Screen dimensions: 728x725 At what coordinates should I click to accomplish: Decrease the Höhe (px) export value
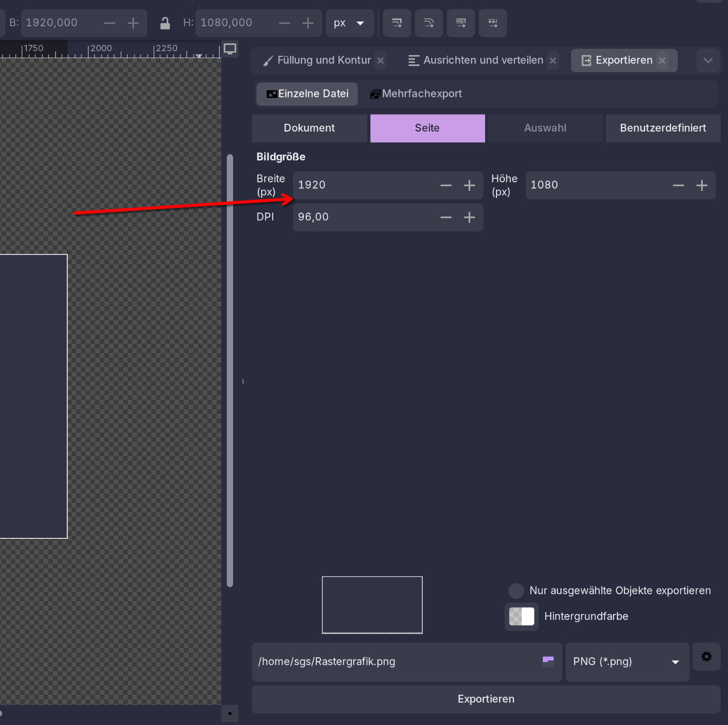tap(678, 185)
